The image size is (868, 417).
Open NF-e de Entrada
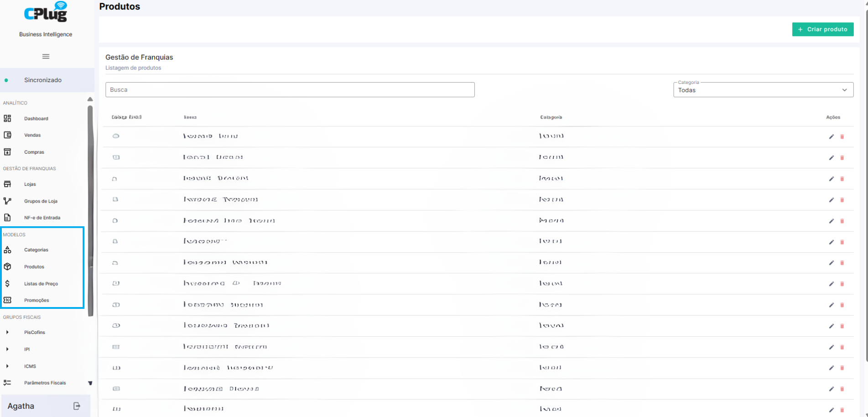pos(42,218)
